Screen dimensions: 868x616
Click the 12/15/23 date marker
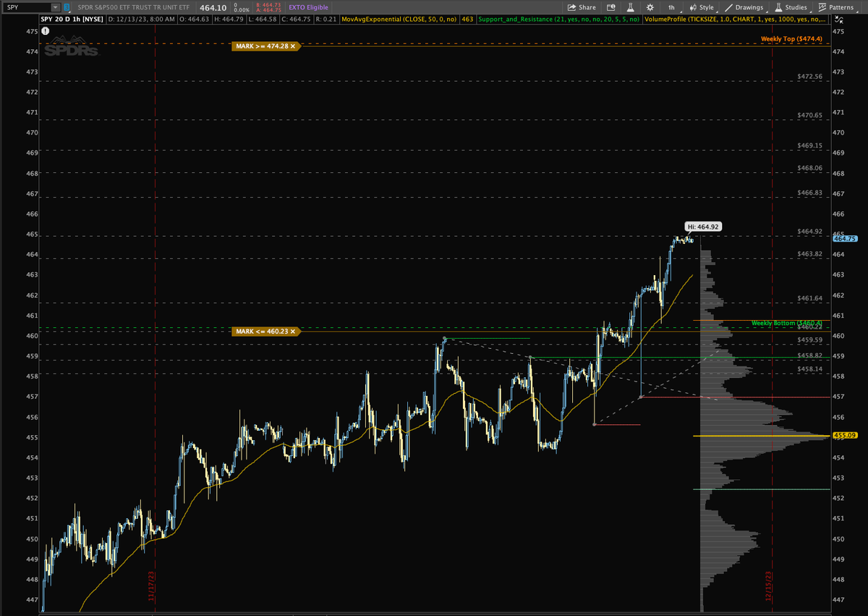(x=768, y=586)
